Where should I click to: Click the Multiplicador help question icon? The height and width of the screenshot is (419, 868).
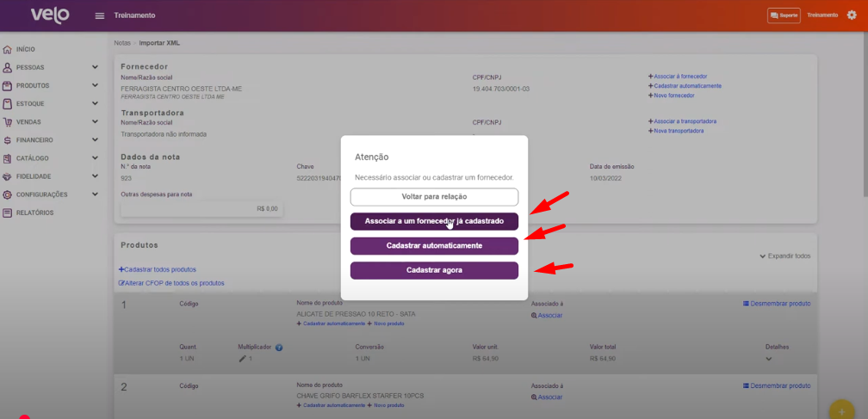click(x=279, y=348)
